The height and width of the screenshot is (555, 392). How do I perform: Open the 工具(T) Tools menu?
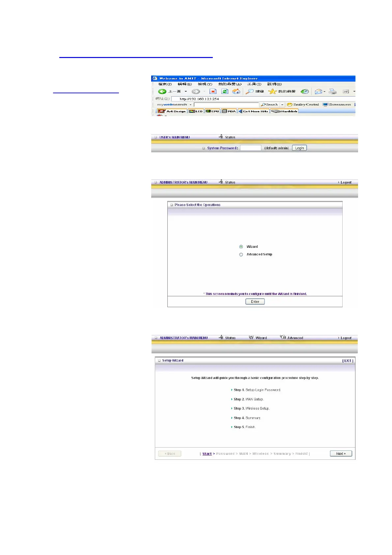pos(254,84)
